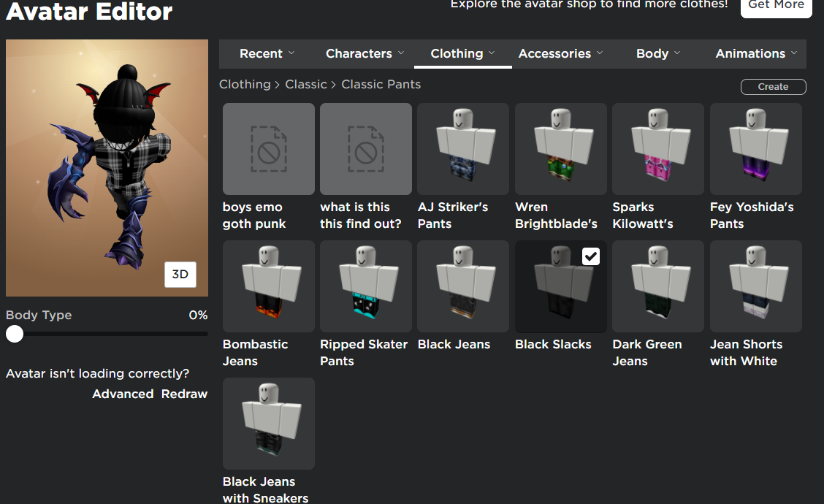824x504 pixels.
Task: Open the Bombastic Jeans name label
Action: click(x=256, y=353)
